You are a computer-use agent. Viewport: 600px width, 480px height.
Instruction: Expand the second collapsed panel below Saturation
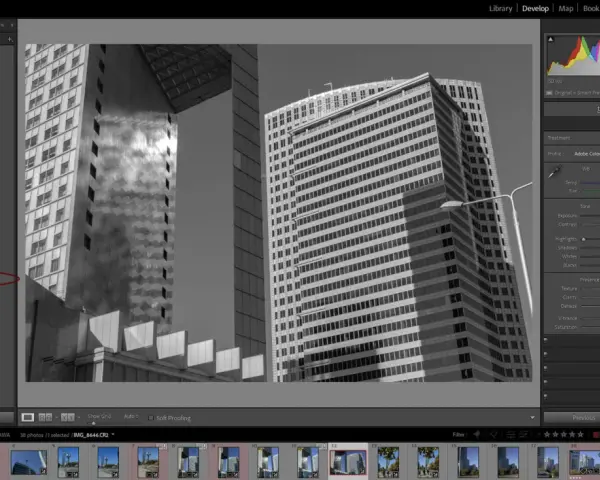coord(546,354)
